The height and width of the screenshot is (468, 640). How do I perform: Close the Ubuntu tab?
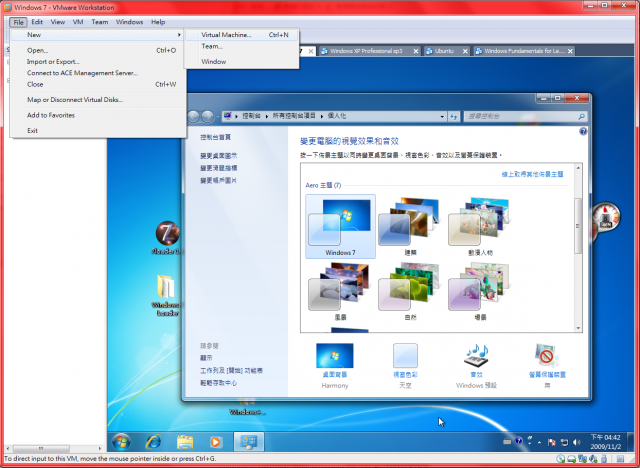[465, 51]
